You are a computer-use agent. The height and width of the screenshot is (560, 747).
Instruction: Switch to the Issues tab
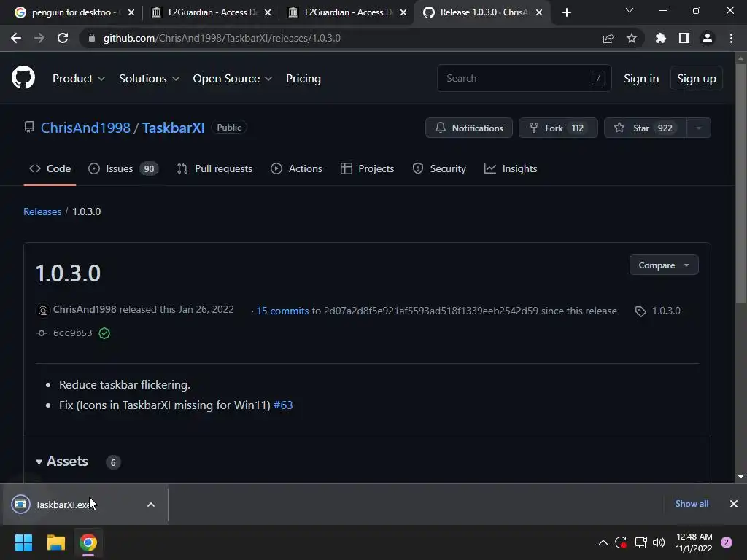(123, 168)
